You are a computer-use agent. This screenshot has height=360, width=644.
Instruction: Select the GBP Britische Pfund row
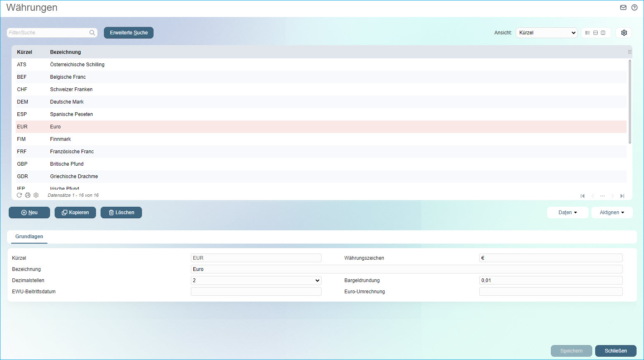(321, 164)
